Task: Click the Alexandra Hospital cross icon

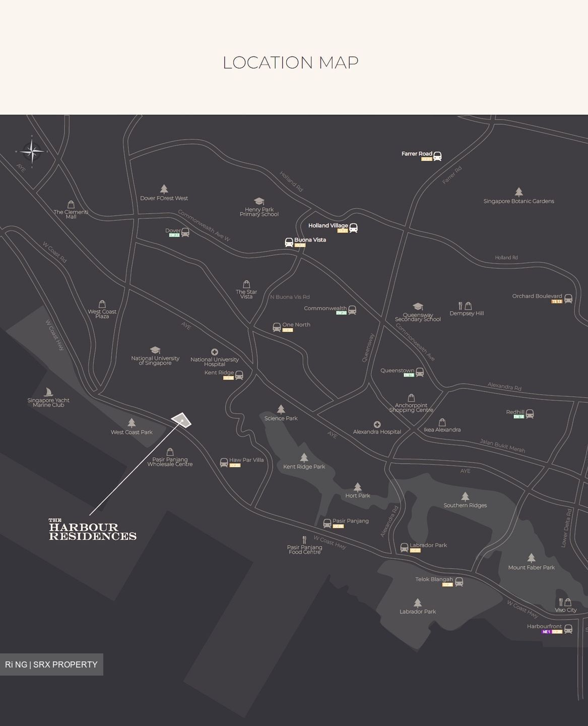Action: [377, 425]
